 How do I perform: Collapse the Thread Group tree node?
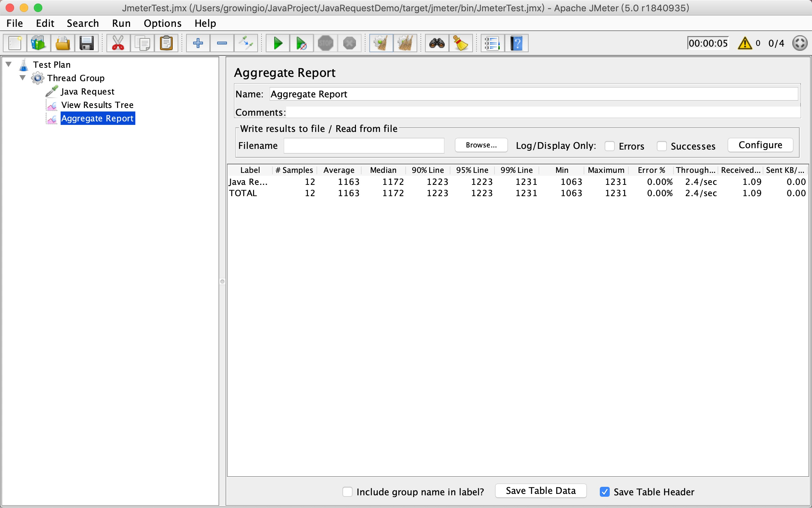pos(23,78)
